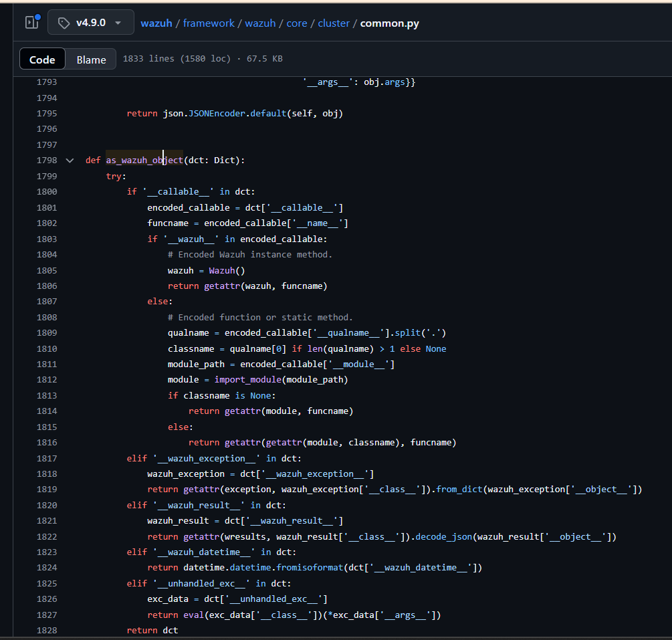Image resolution: width=672 pixels, height=640 pixels.
Task: Navigate to the cluster folder breadcrumb
Action: coord(334,23)
